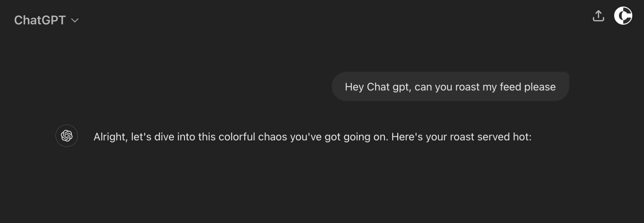Screen dimensions: 644x223
Task: Select the user message bubble about roasting feed
Action: [450, 86]
